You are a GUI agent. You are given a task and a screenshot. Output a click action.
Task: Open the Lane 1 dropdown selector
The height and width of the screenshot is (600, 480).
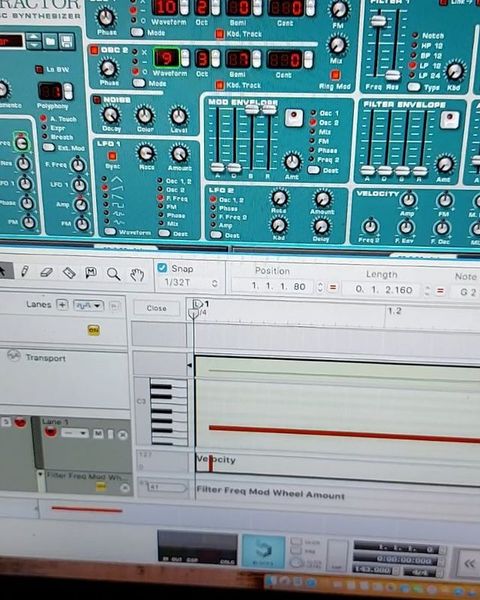tap(75, 433)
